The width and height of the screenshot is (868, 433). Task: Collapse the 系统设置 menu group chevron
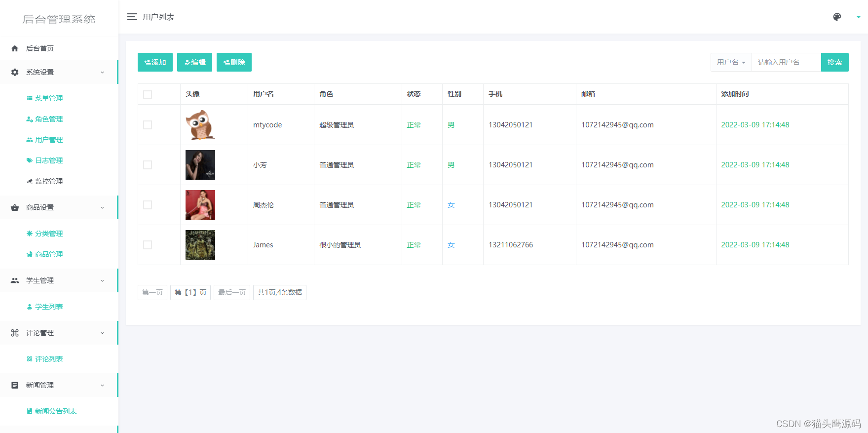[103, 73]
